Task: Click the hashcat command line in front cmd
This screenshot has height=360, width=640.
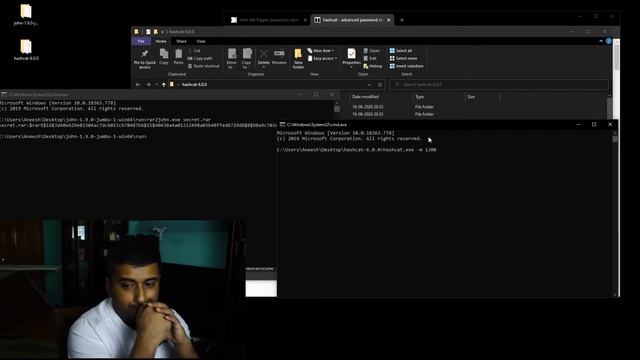Action: pos(356,150)
